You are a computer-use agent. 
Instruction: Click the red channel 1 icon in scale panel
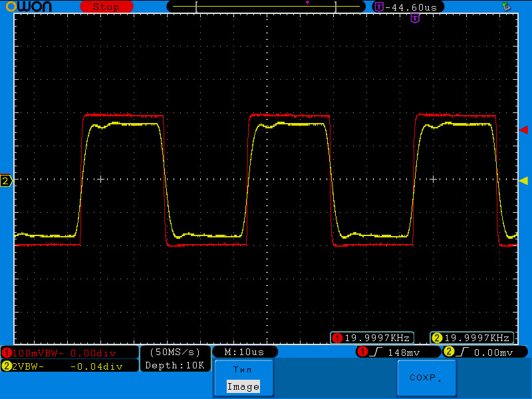(x=7, y=353)
